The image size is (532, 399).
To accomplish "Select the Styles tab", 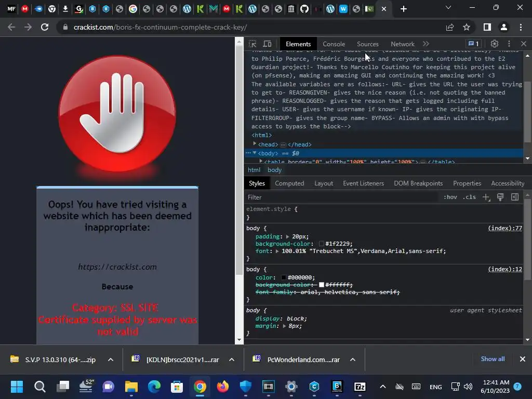I will pos(257,183).
